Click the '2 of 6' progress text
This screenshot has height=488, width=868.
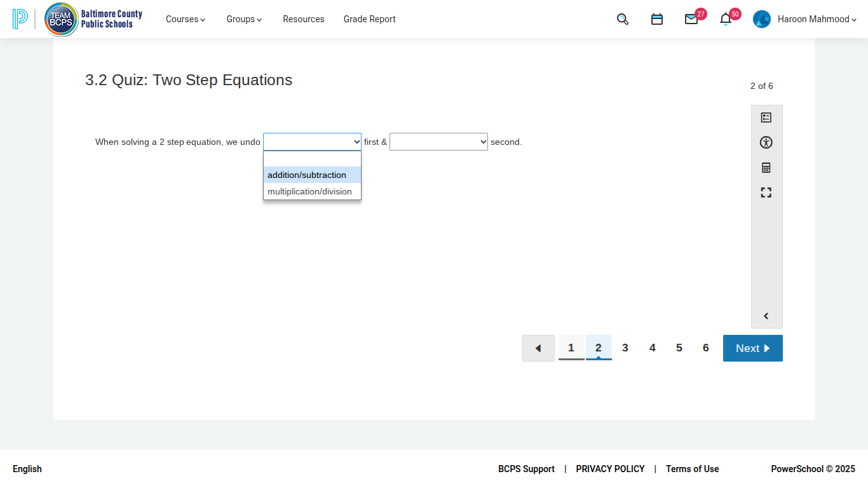click(762, 86)
